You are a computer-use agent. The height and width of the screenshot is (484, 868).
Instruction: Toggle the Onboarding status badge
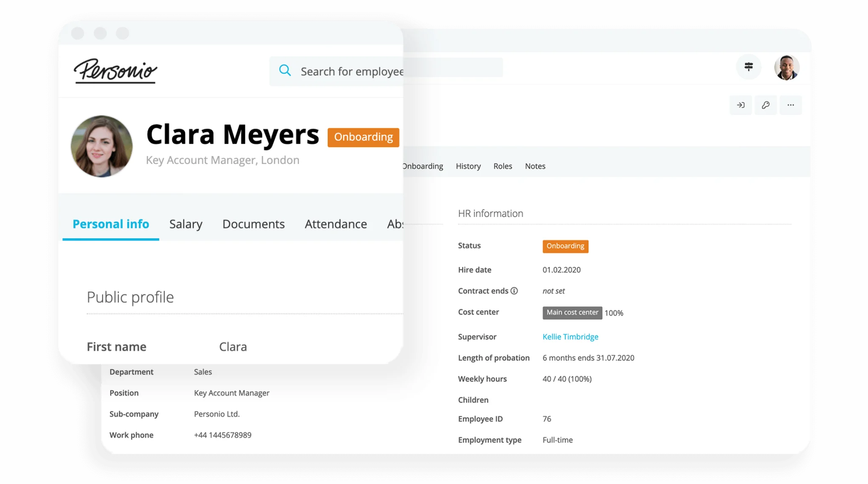[364, 137]
